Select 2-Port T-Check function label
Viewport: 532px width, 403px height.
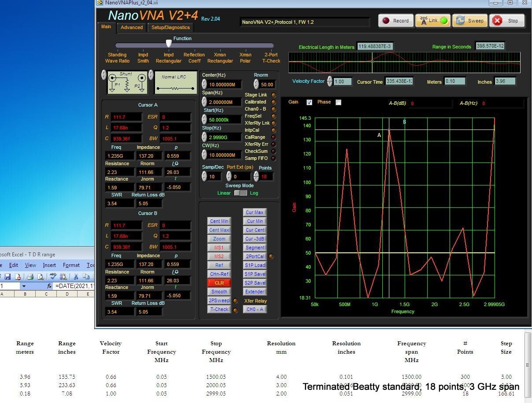point(271,58)
